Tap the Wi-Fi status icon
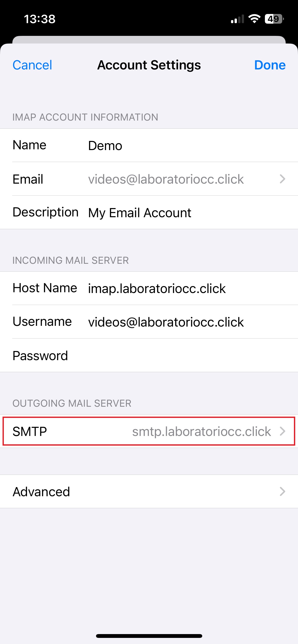298x644 pixels. click(254, 19)
